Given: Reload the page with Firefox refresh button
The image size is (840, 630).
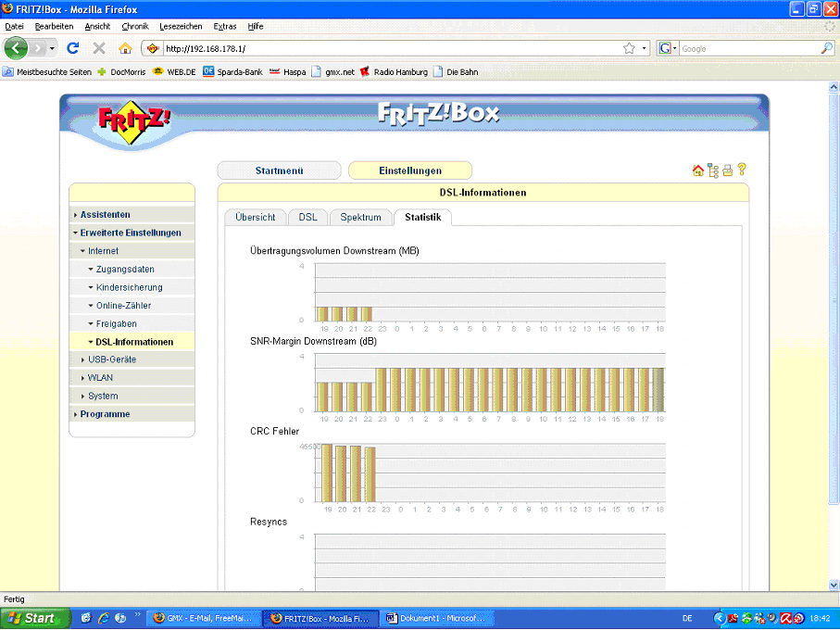Looking at the screenshot, I should (73, 48).
